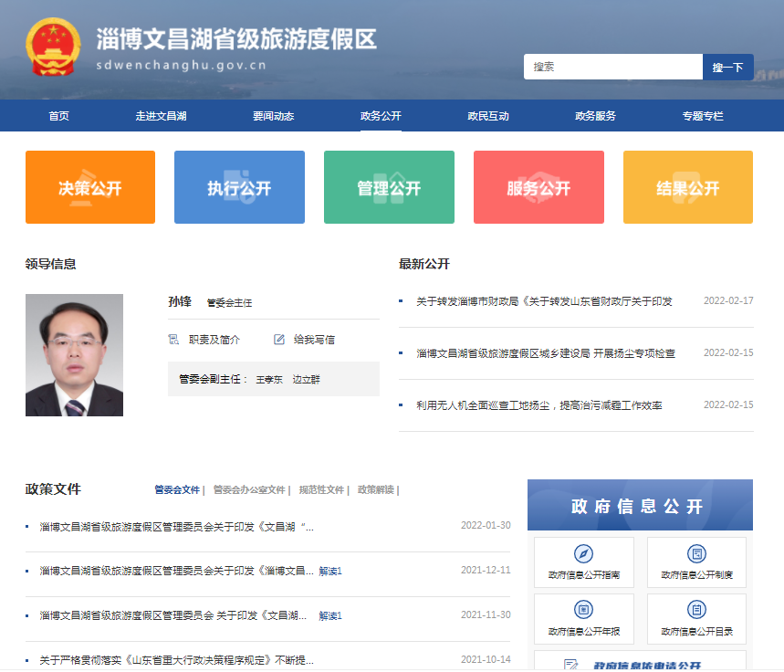Open 政府信息公开制度 icon

(x=696, y=554)
